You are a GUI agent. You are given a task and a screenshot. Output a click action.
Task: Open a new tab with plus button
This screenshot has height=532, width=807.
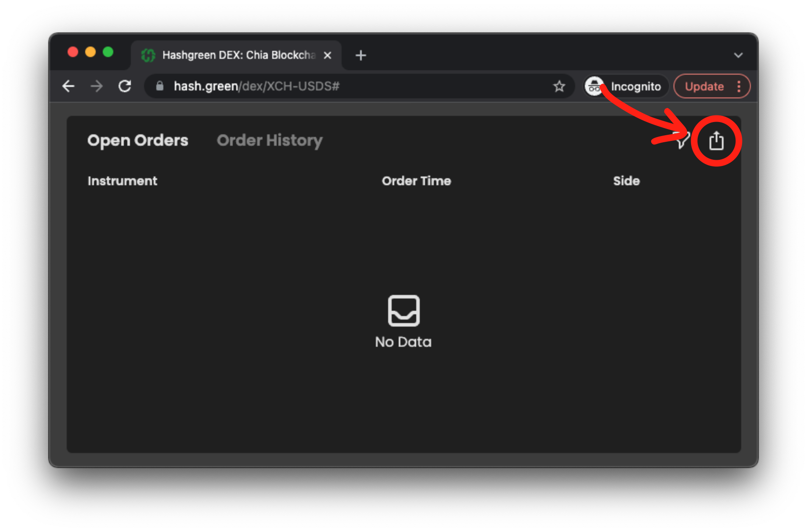[360, 55]
